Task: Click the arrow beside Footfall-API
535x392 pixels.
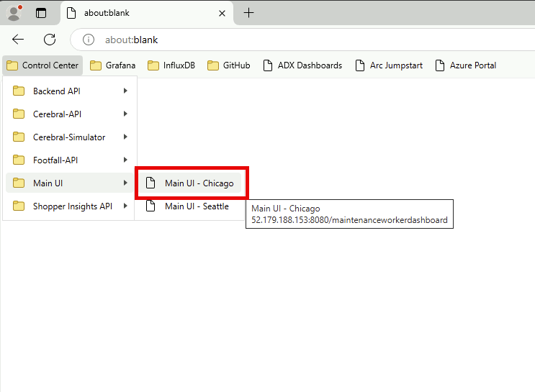Action: (x=125, y=160)
